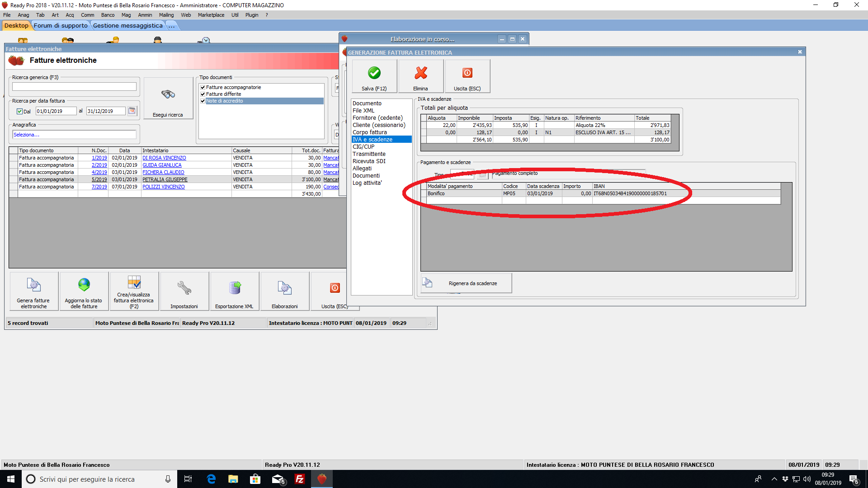This screenshot has height=488, width=868.
Task: Open calendar picker next to end date
Action: (132, 111)
